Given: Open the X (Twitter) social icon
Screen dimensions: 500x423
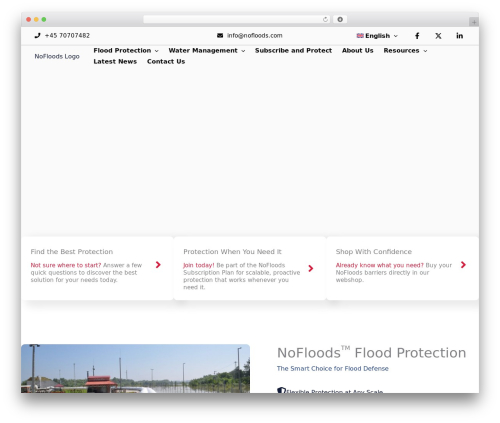Looking at the screenshot, I should (438, 36).
